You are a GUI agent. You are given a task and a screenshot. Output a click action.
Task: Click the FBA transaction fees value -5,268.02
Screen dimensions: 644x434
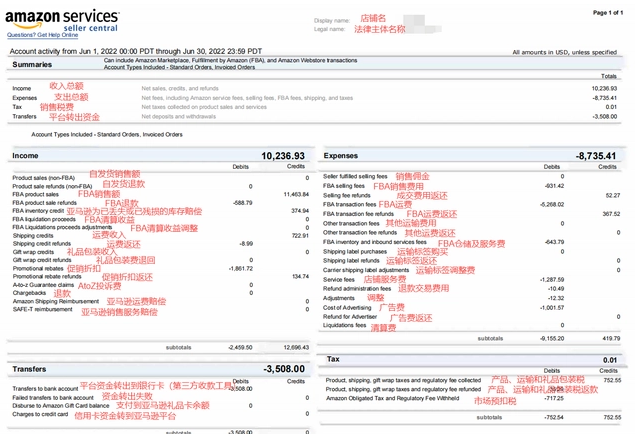click(552, 204)
